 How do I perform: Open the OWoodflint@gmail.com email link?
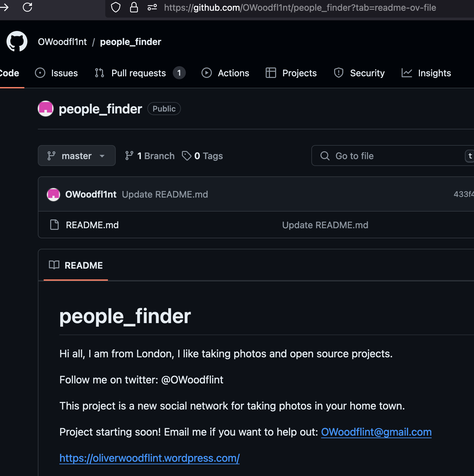pyautogui.click(x=376, y=432)
